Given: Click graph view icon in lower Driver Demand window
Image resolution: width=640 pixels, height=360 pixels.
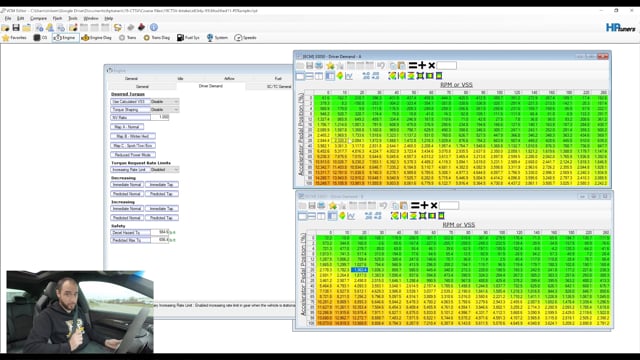Looking at the screenshot, I should coord(351,216).
